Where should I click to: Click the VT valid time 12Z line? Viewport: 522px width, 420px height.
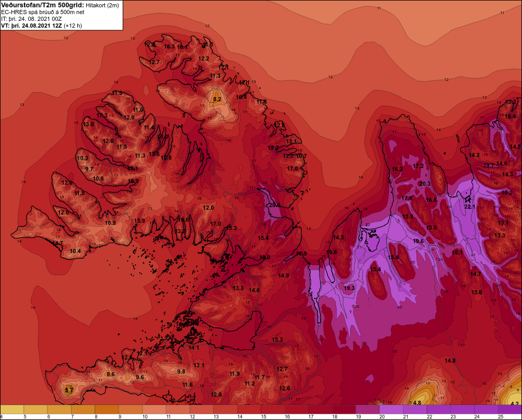41,26
